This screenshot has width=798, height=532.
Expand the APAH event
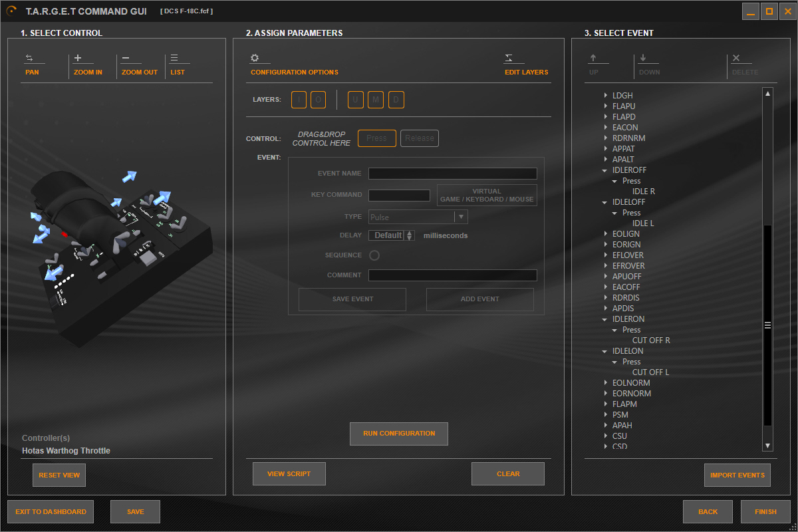[606, 426]
